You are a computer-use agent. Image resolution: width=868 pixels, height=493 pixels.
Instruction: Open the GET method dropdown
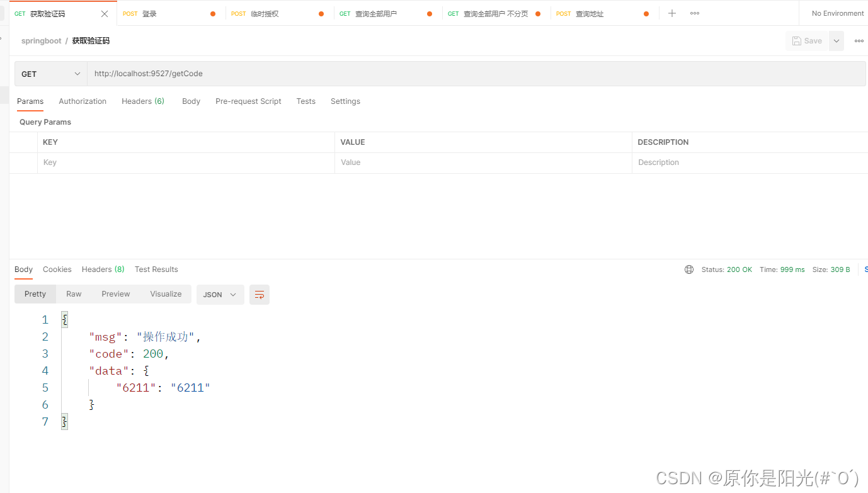(x=51, y=74)
